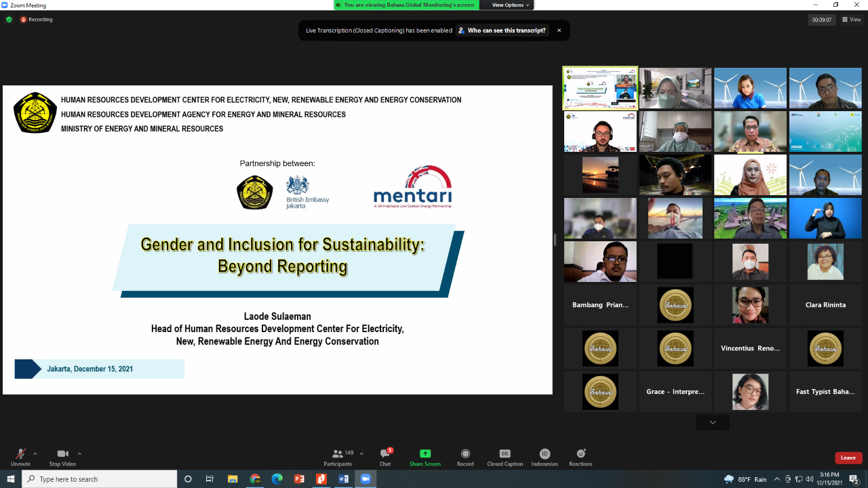Unmute the microphone

coord(20,455)
